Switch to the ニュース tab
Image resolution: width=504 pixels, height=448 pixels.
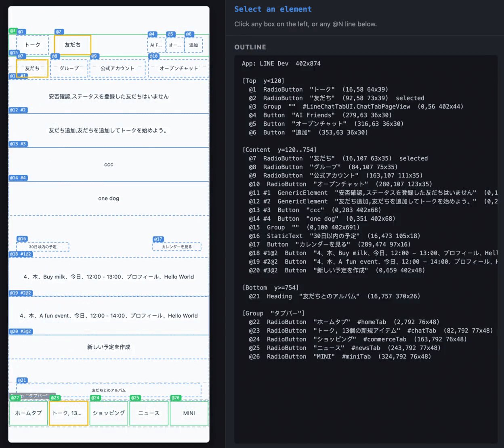[149, 413]
